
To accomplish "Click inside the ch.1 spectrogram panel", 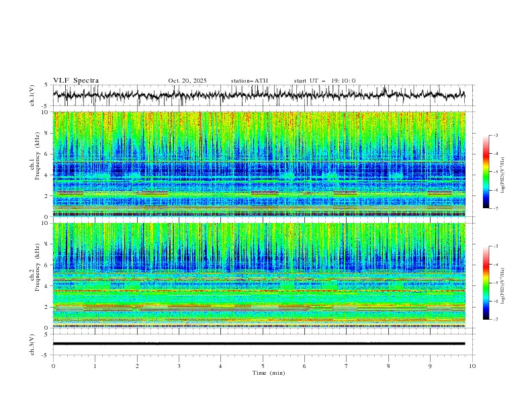I will (259, 164).
